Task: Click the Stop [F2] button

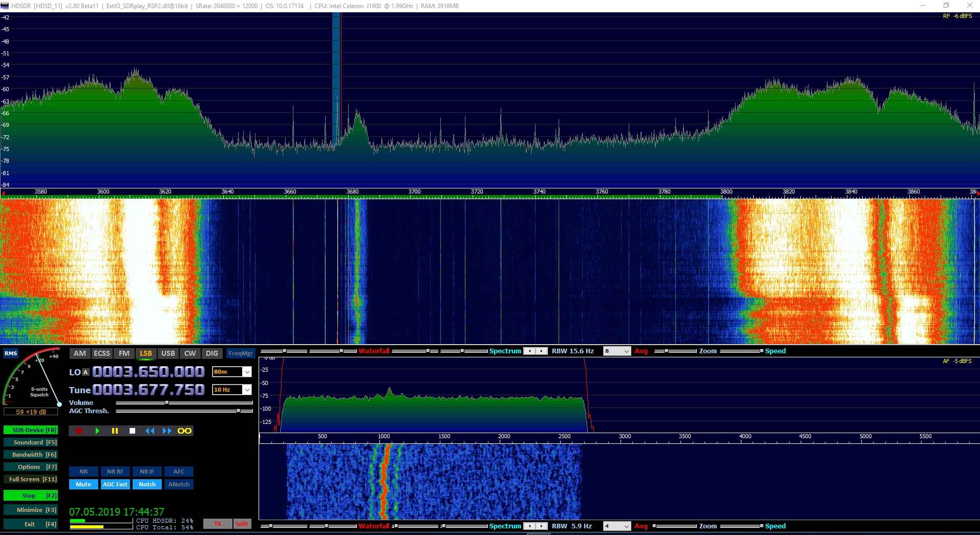Action: pos(30,496)
